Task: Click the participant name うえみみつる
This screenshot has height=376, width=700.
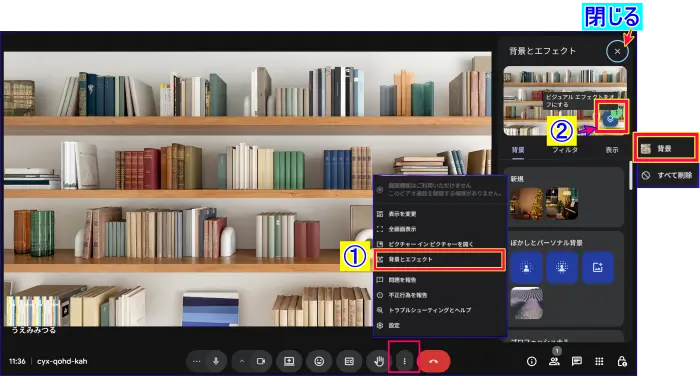Action: click(33, 330)
